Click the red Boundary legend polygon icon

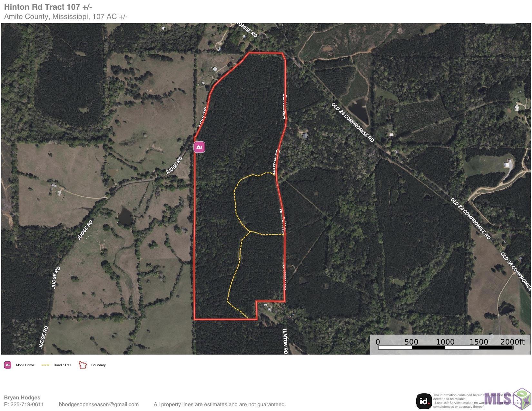pyautogui.click(x=83, y=365)
